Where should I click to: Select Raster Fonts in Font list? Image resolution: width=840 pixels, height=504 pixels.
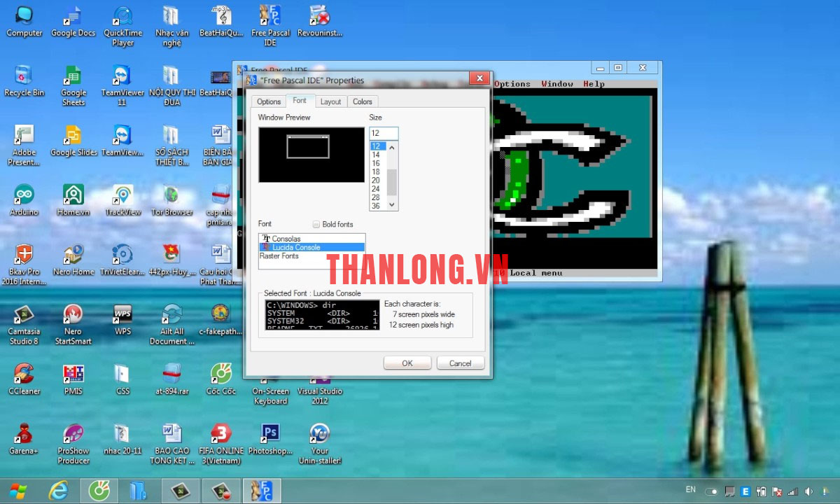[279, 256]
